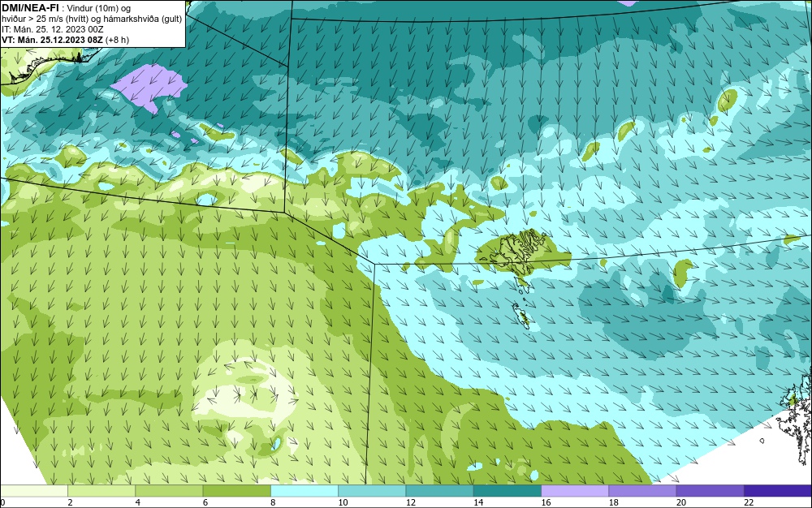This screenshot has width=812, height=508.
Task: Click the 8–10 m/s pale cyan legend swatch
Action: (304, 490)
